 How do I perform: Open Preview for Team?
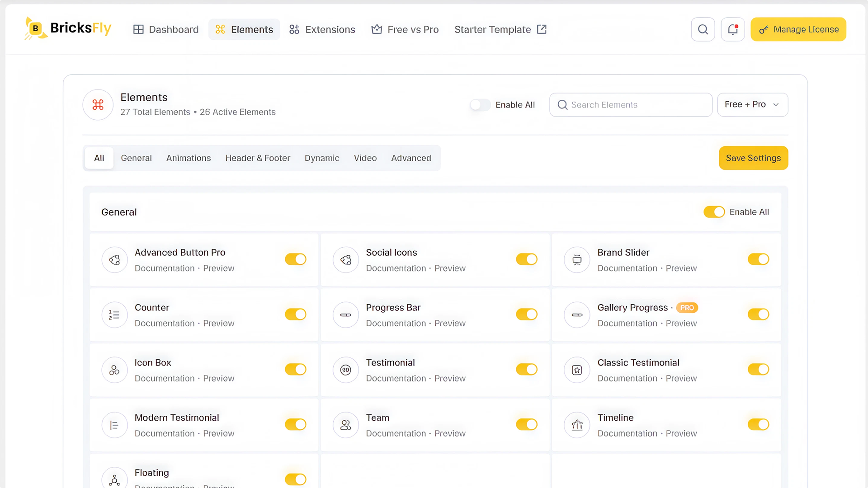[x=450, y=434]
